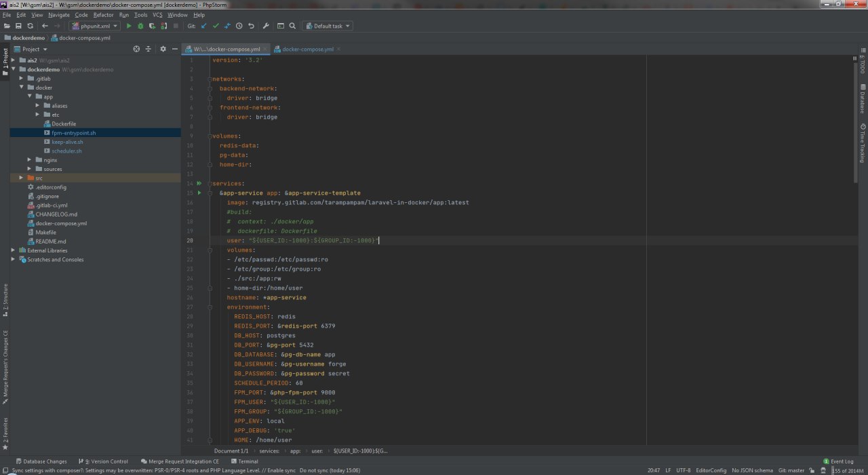The image size is (868, 475).
Task: Commit changes with Git checkmark icon
Action: [216, 26]
